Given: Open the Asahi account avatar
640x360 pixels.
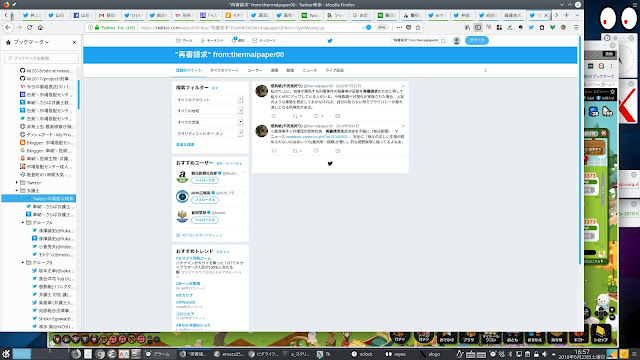Looking at the screenshot, I should click(182, 177).
